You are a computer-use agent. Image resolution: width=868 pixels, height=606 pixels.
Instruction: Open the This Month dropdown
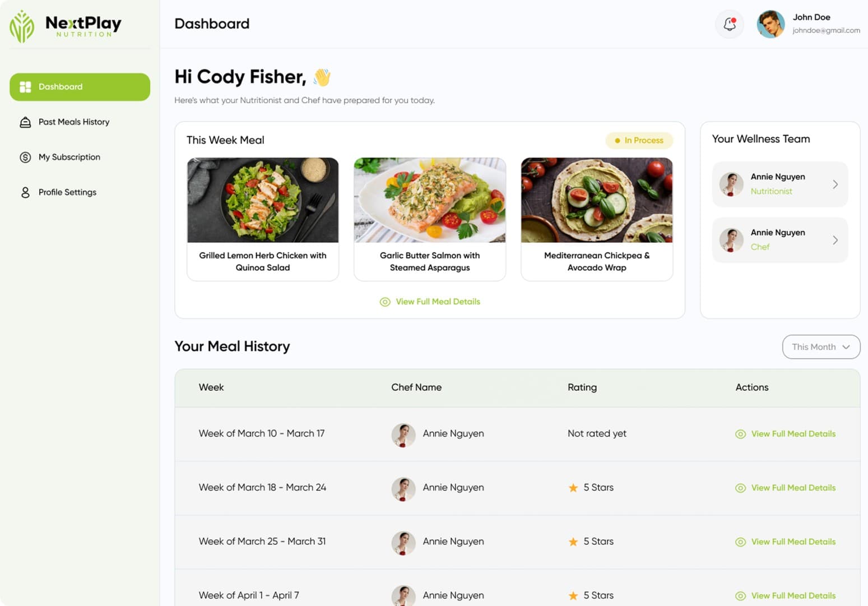(821, 347)
